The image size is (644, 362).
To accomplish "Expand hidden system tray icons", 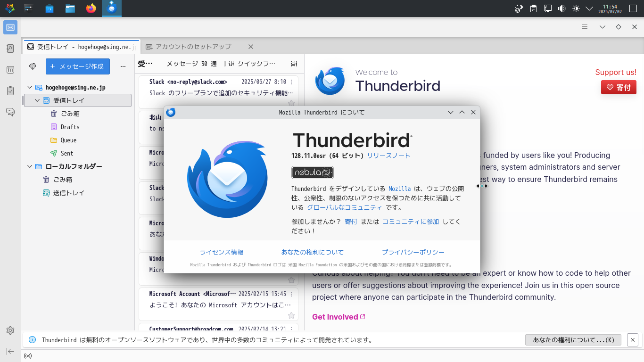I will [x=589, y=8].
